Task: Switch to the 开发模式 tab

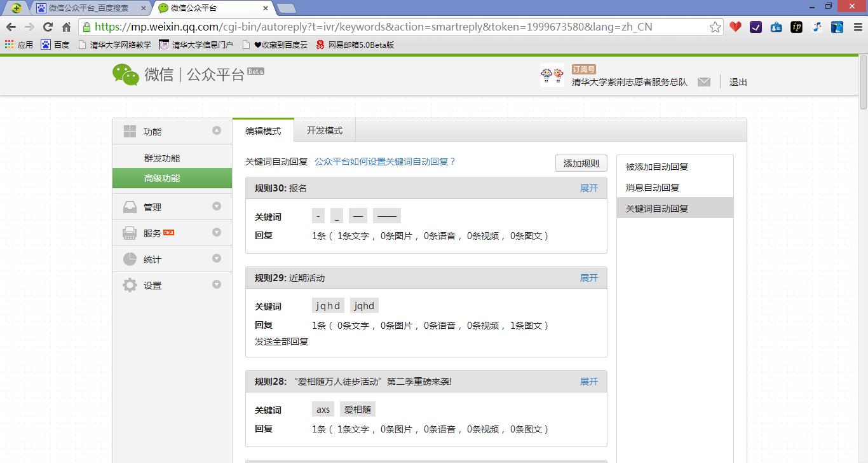Action: 324,130
